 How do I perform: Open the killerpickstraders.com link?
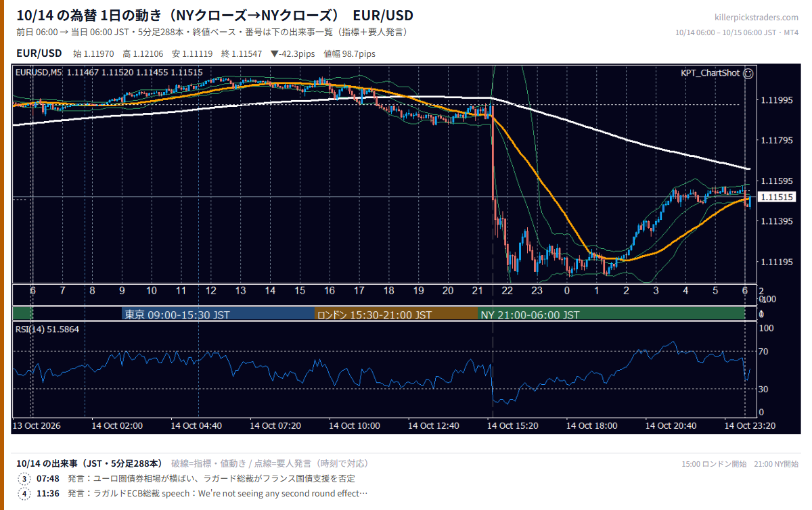tap(757, 18)
